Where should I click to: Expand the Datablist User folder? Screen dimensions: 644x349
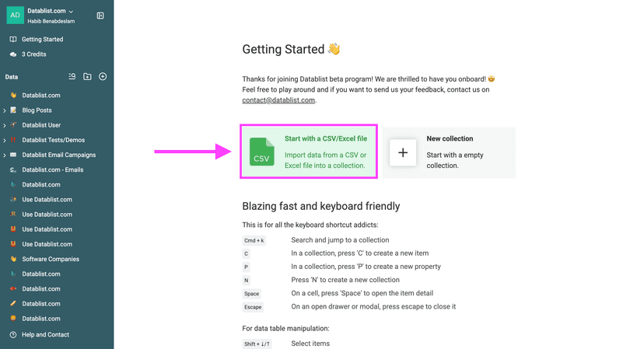[5, 125]
